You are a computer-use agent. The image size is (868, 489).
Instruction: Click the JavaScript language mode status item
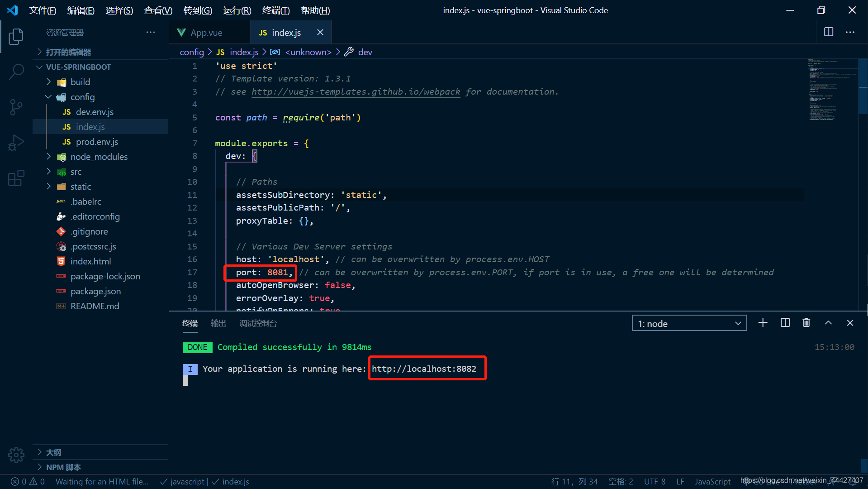[x=712, y=482]
